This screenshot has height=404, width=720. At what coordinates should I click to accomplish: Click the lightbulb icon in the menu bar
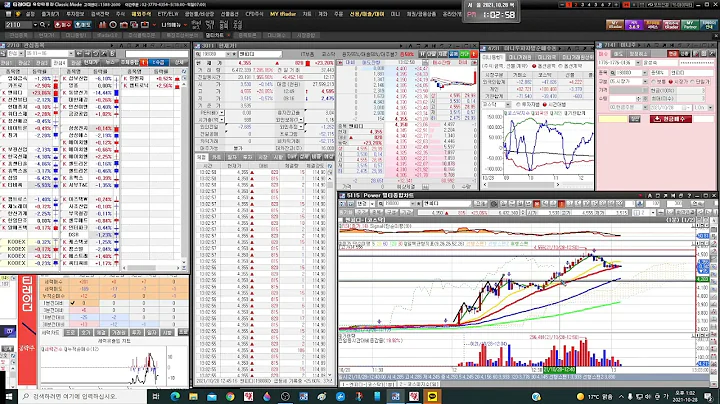point(18,14)
